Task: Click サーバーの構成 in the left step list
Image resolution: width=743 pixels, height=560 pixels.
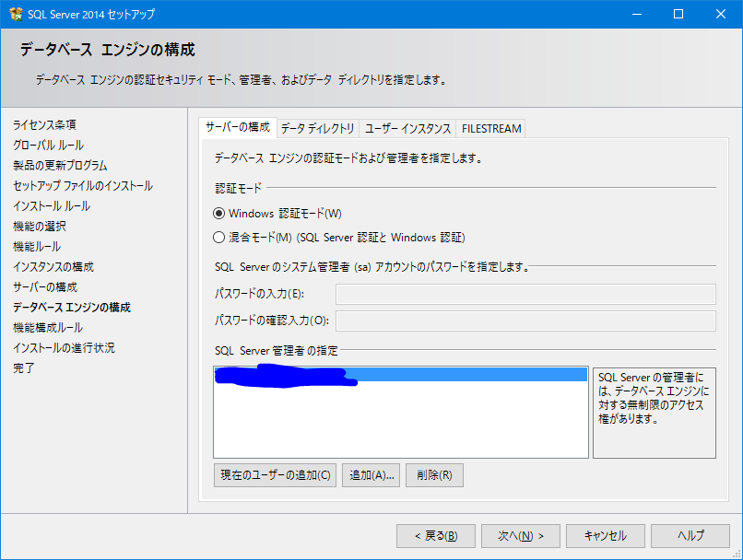Action: pyautogui.click(x=45, y=287)
